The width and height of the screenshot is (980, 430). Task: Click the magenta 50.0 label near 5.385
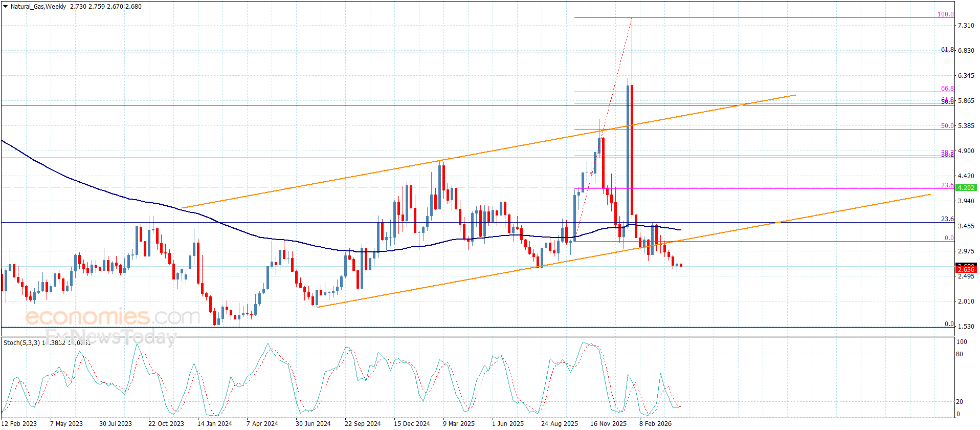click(x=947, y=125)
